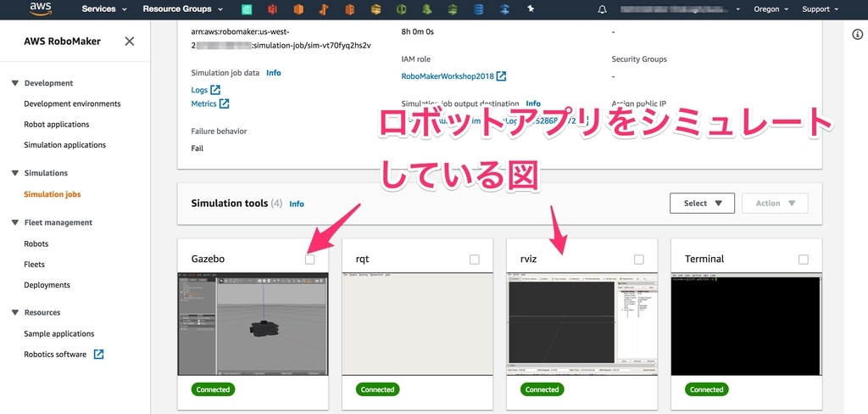Open the Logs link
Screen dimensions: 868x414
tap(199, 90)
